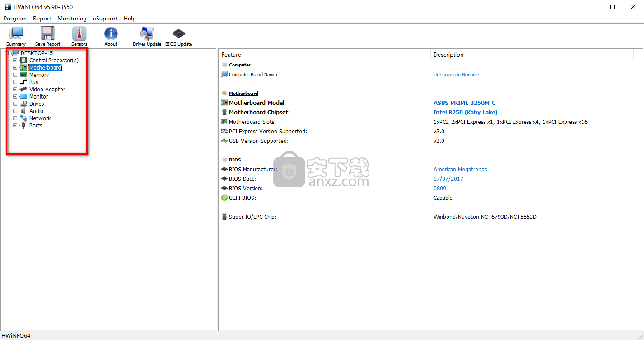The height and width of the screenshot is (340, 644).
Task: Select the Memory tree item label
Action: 39,75
